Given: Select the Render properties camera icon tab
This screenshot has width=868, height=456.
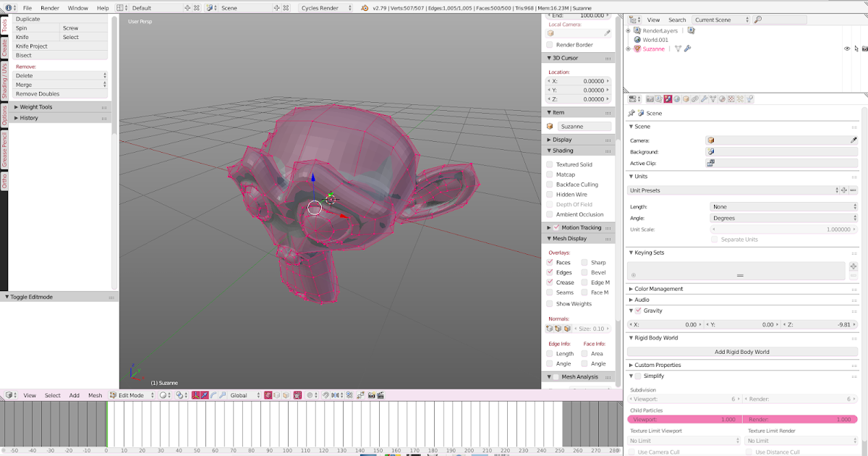Looking at the screenshot, I should click(649, 98).
